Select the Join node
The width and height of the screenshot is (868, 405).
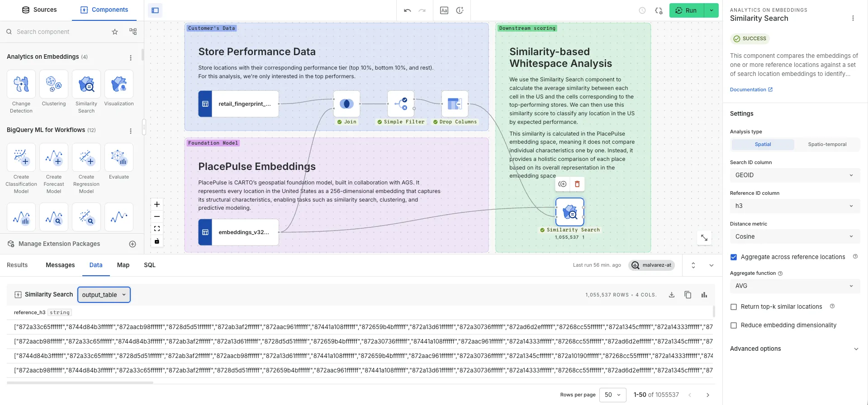347,104
